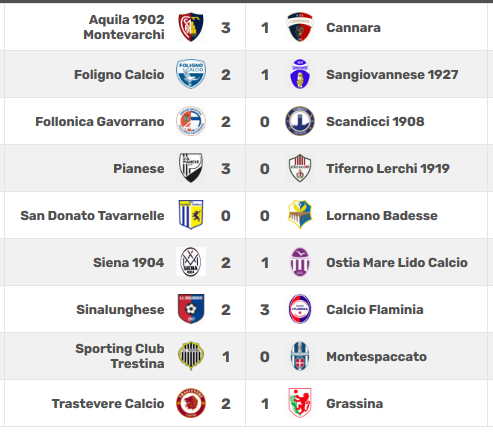The width and height of the screenshot is (493, 432).
Task: Select the Sangiovannese 1927 badge
Action: coord(300,74)
